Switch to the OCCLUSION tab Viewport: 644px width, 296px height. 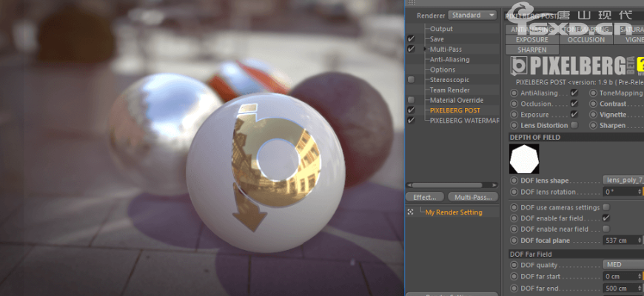click(586, 40)
